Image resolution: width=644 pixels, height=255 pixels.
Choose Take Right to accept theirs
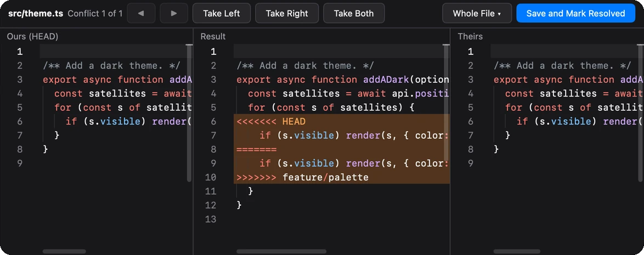tap(287, 13)
